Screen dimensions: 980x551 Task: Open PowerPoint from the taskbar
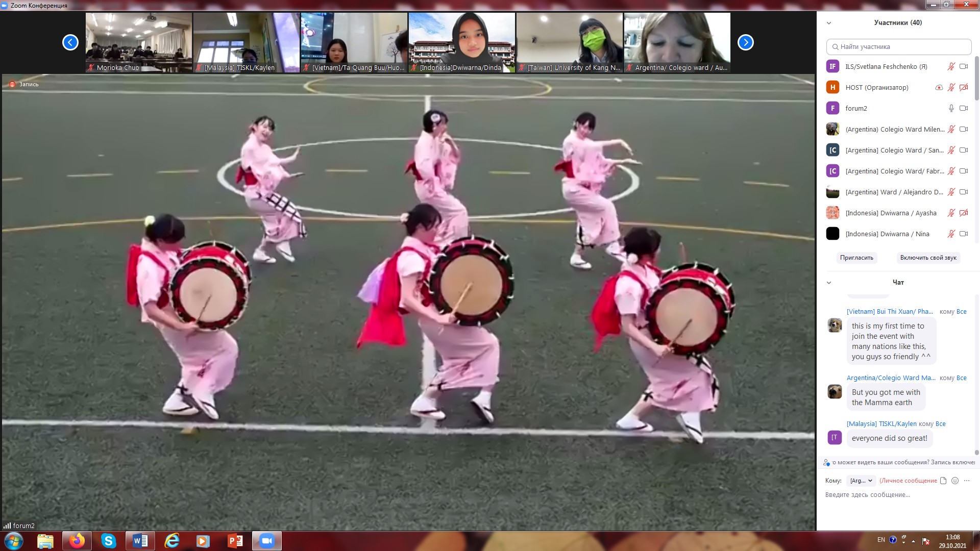pos(235,541)
